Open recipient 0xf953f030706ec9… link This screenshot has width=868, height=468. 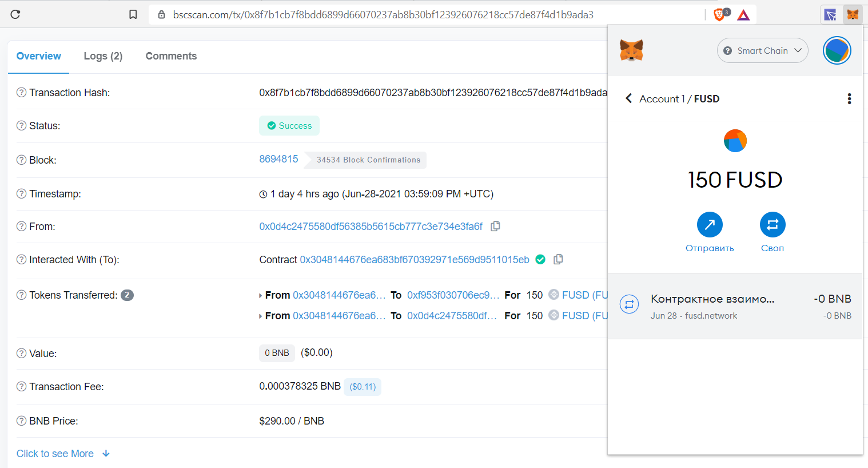coord(453,295)
